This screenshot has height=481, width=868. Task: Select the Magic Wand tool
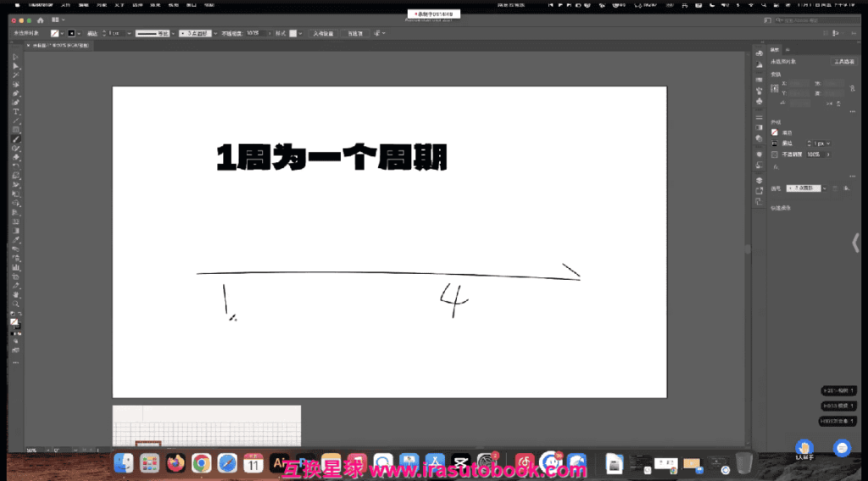[x=15, y=76]
